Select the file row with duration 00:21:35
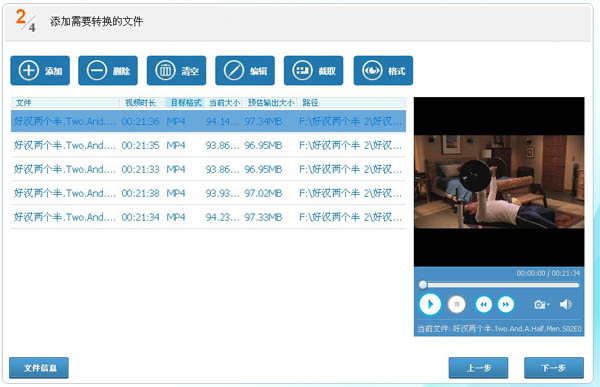Screen dimensions: 600x387 coord(208,145)
